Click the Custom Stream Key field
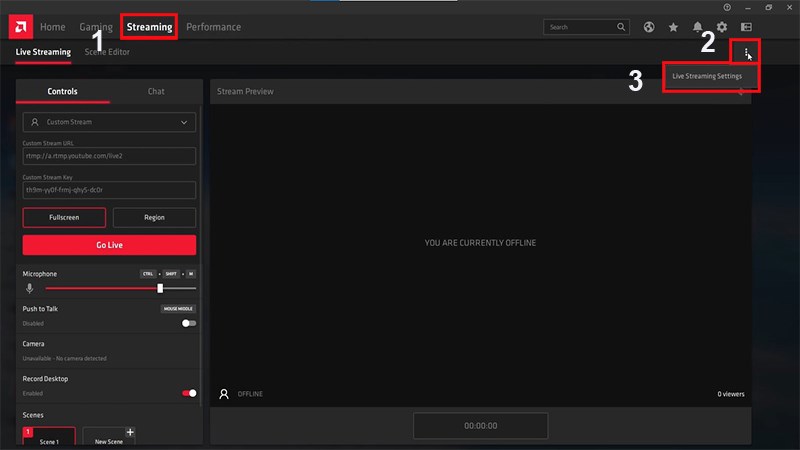 (x=109, y=190)
